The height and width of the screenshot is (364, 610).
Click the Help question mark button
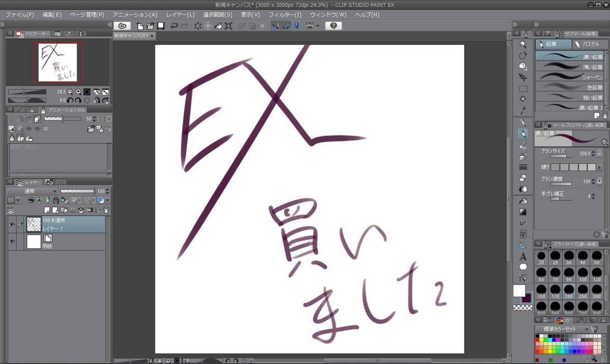click(x=334, y=25)
